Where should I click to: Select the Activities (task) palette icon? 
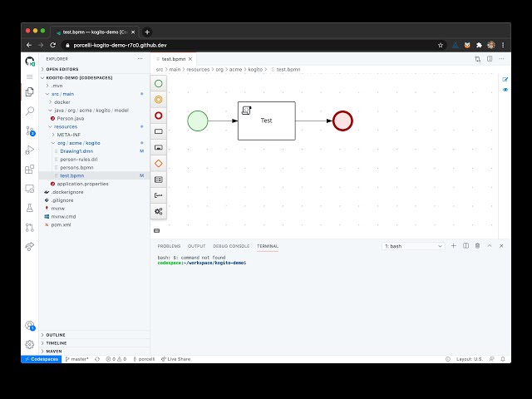[x=159, y=131]
